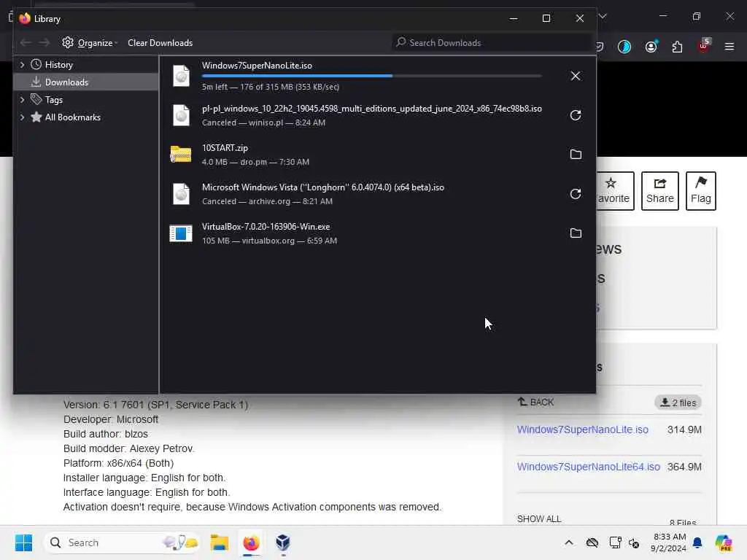Open folder containing 10START.zip
747x560 pixels.
(576, 155)
